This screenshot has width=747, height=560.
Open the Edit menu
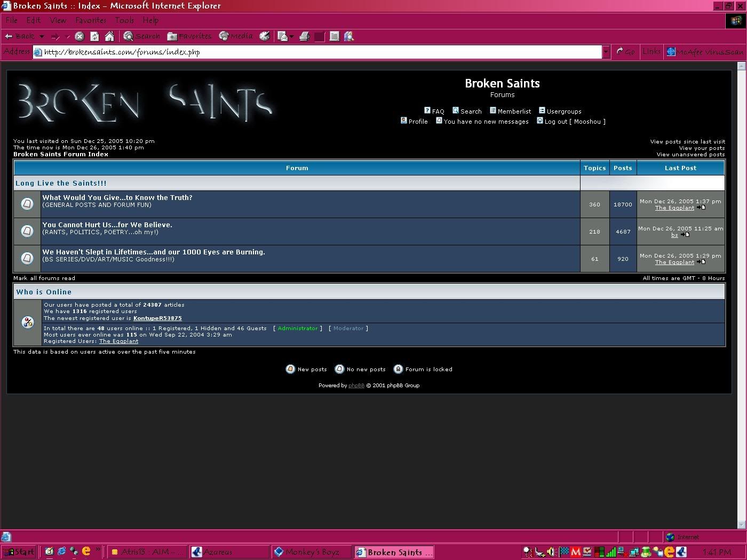34,20
